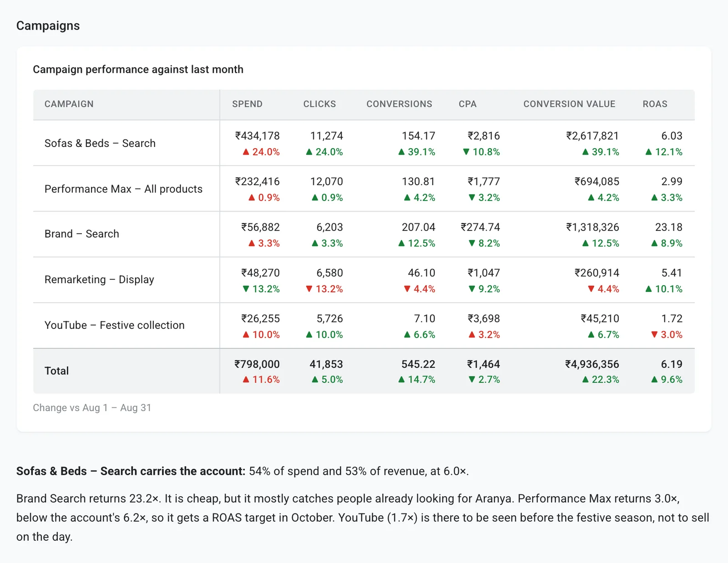Click the 11,274 clicks value
Image resolution: width=728 pixels, height=563 pixels.
pos(327,136)
